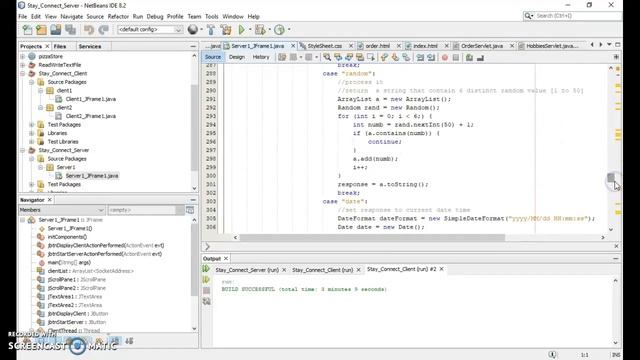
Task: Click the New File toolbar icon
Action: [27, 29]
